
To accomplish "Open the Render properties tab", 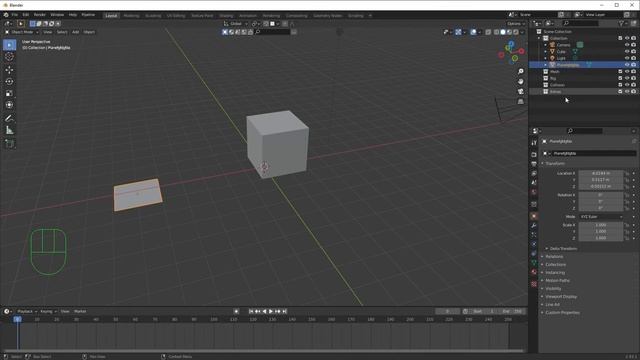I will 534,154.
